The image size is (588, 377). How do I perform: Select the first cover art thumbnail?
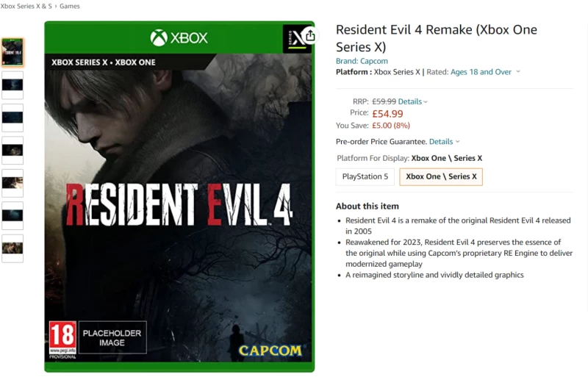[12, 52]
